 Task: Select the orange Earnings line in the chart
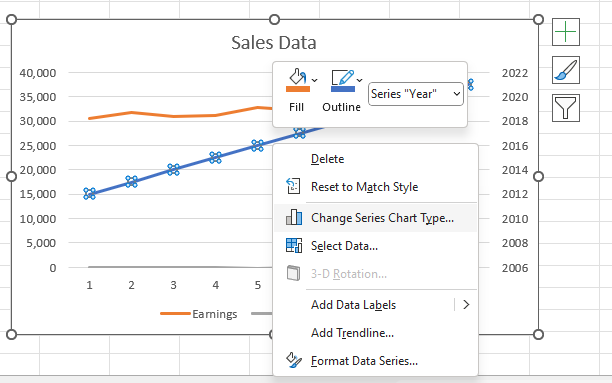coord(174,116)
